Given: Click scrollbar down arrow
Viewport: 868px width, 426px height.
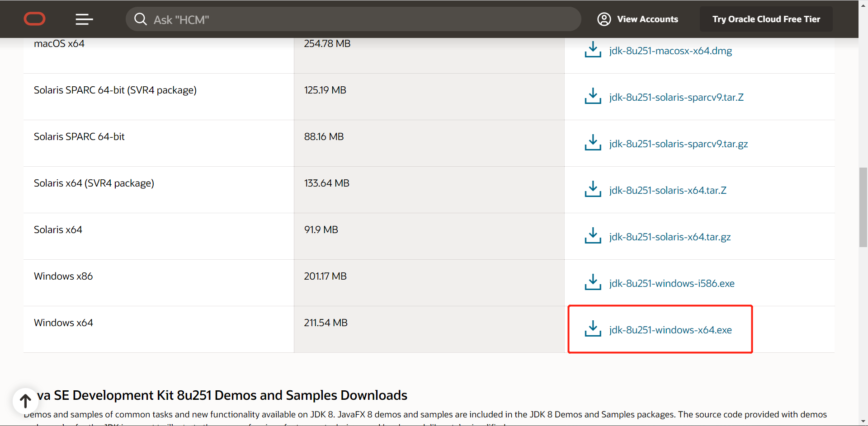Looking at the screenshot, I should coord(863,422).
